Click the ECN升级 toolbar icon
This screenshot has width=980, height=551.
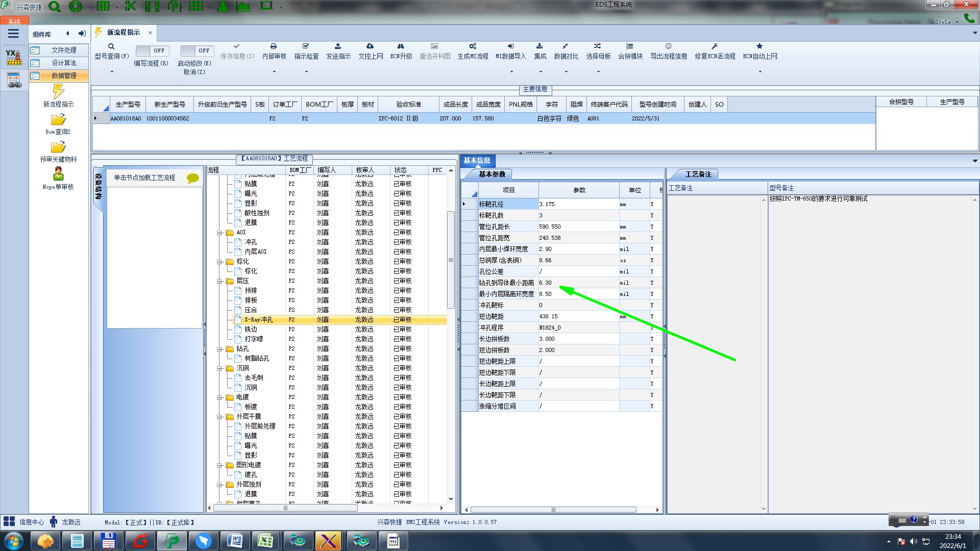point(401,46)
